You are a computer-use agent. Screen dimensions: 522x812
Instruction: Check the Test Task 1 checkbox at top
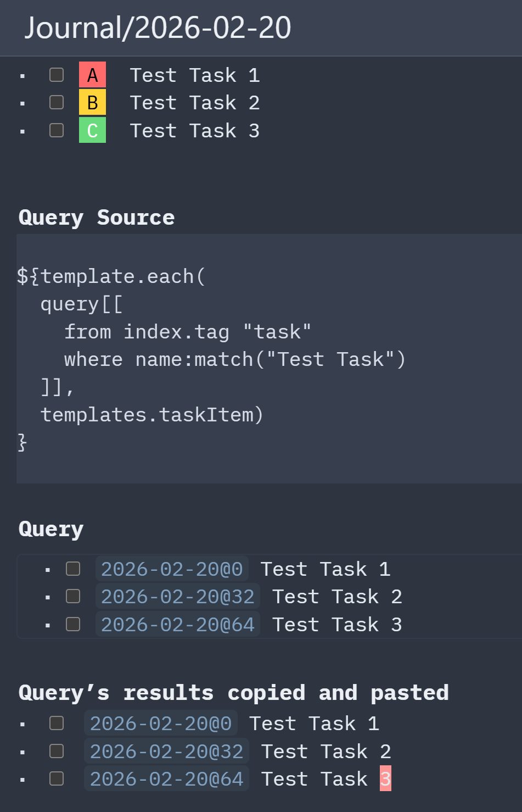57,75
